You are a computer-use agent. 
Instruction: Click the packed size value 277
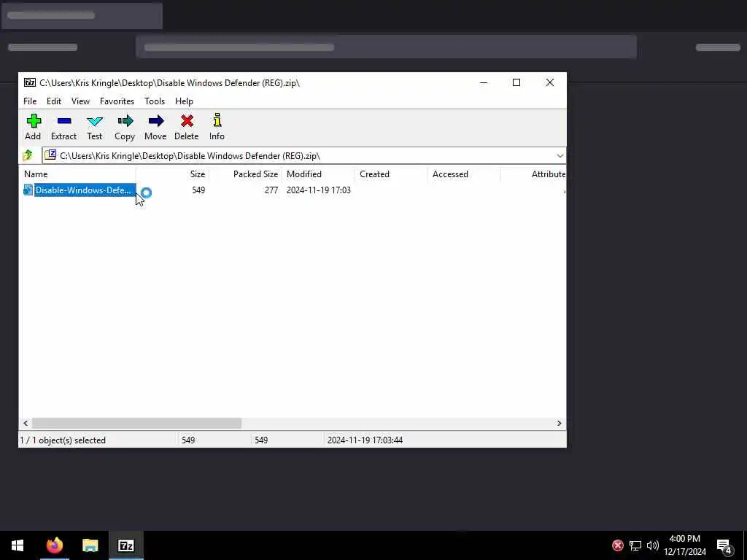pyautogui.click(x=271, y=190)
